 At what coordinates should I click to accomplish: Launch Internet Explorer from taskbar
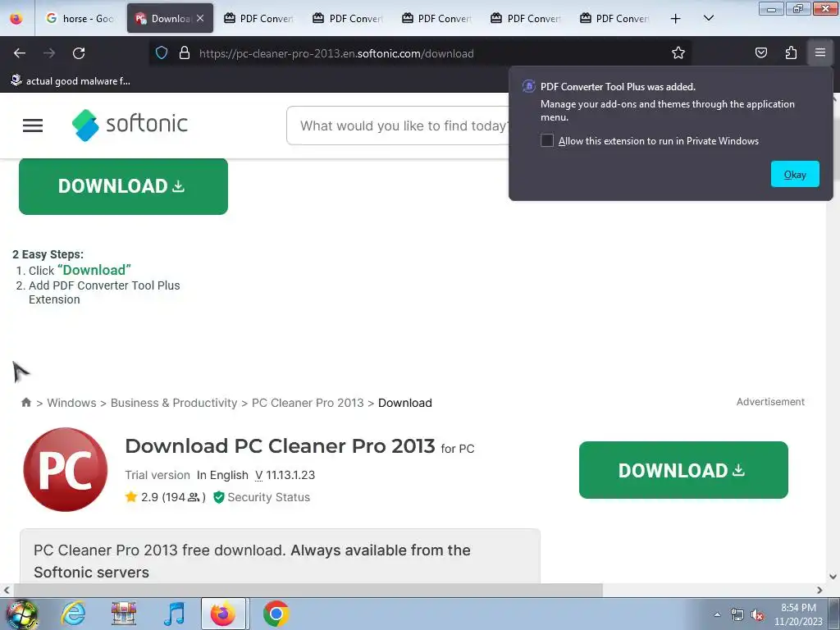click(x=73, y=614)
